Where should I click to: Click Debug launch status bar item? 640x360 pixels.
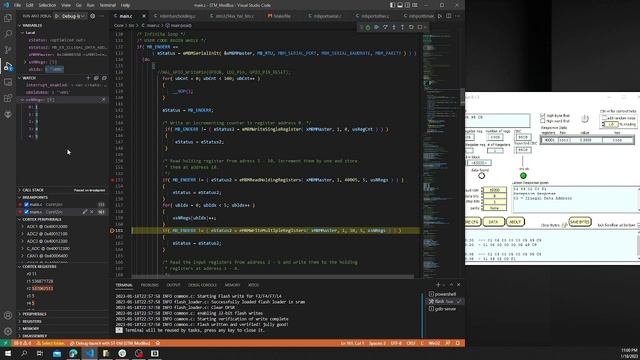[110, 343]
